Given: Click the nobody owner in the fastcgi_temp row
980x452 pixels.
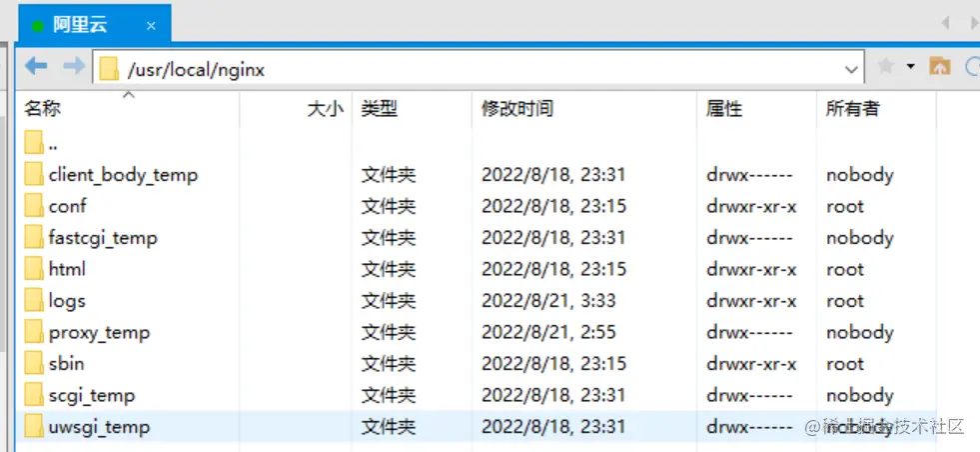Looking at the screenshot, I should click(x=860, y=238).
